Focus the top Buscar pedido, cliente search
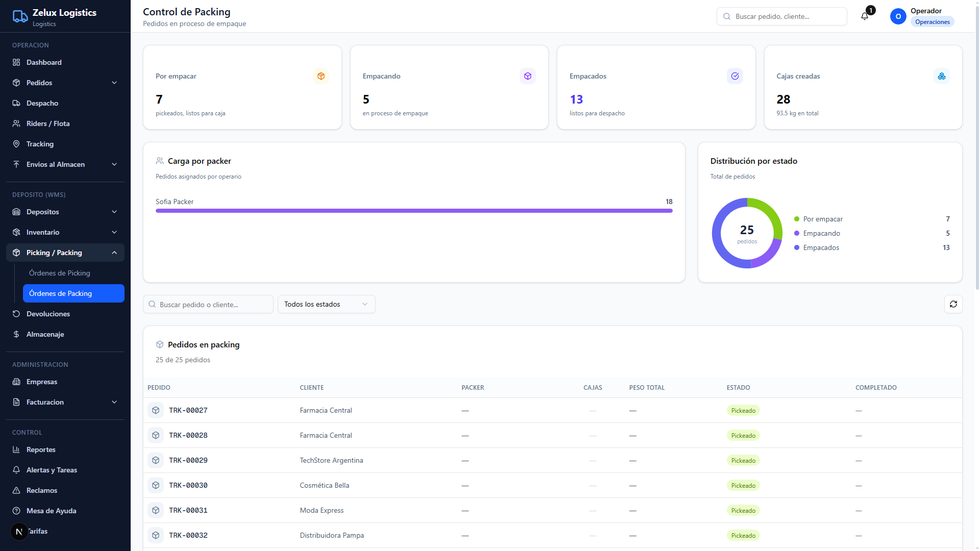The width and height of the screenshot is (980, 551). click(781, 16)
